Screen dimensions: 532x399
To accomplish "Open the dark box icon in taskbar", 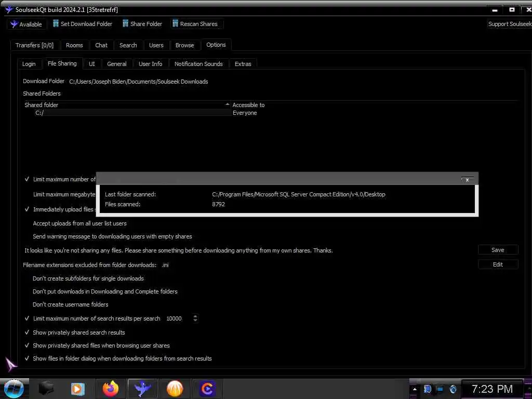I will point(46,389).
